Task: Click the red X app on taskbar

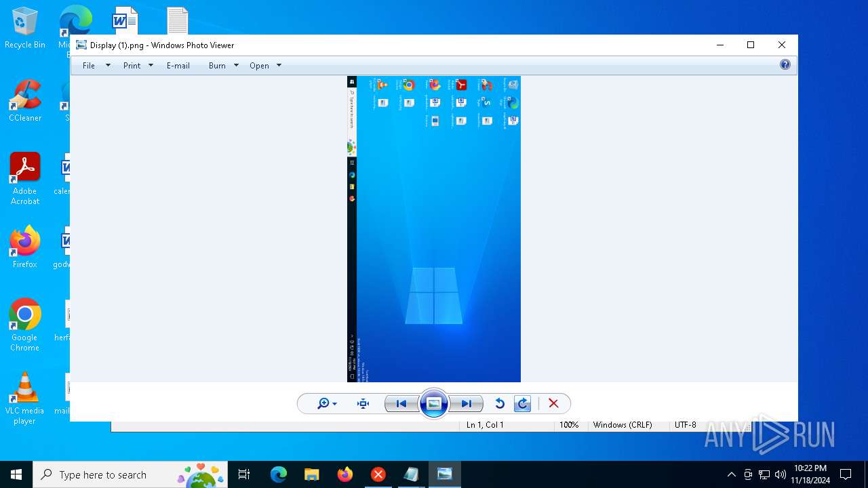Action: pyautogui.click(x=378, y=474)
